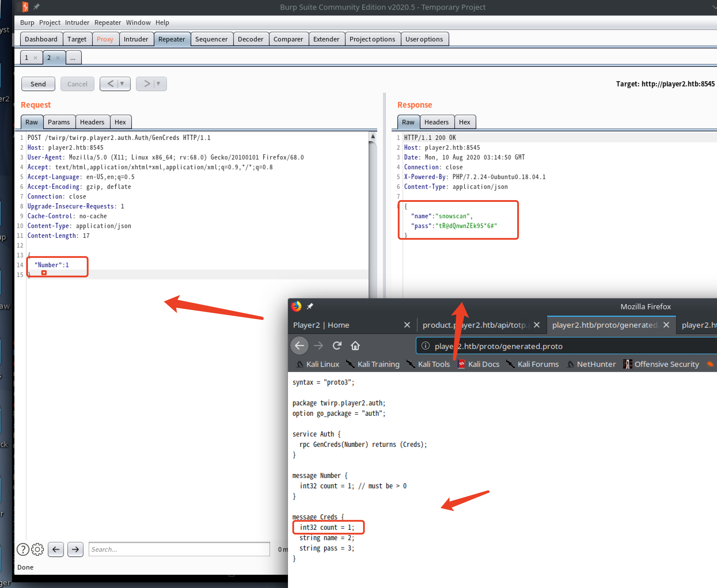The height and width of the screenshot is (588, 717).
Task: Open the new Repeater tab '...' button
Action: 73,58
